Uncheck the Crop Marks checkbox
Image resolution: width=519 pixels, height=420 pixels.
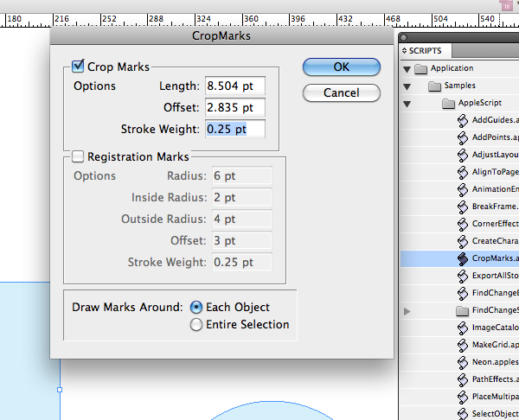click(x=78, y=67)
